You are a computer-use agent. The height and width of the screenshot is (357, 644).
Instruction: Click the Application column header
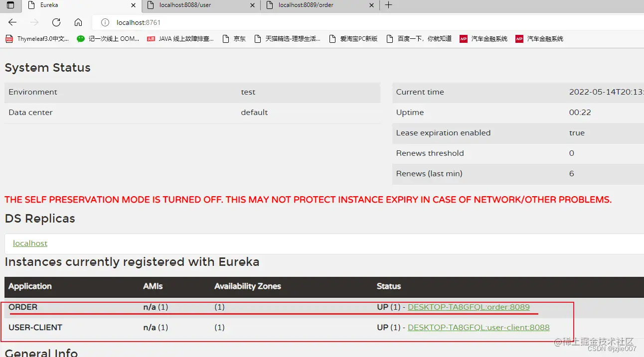[x=30, y=286]
